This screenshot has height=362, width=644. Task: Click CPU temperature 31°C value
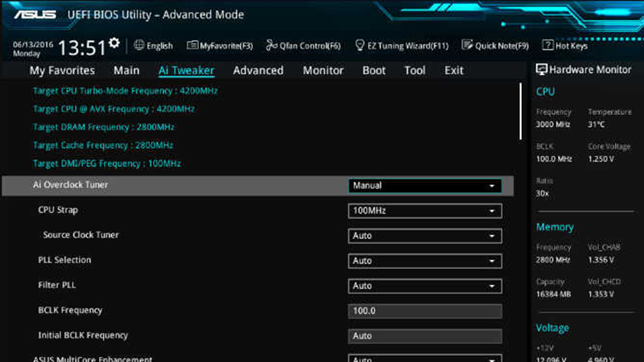coord(597,125)
